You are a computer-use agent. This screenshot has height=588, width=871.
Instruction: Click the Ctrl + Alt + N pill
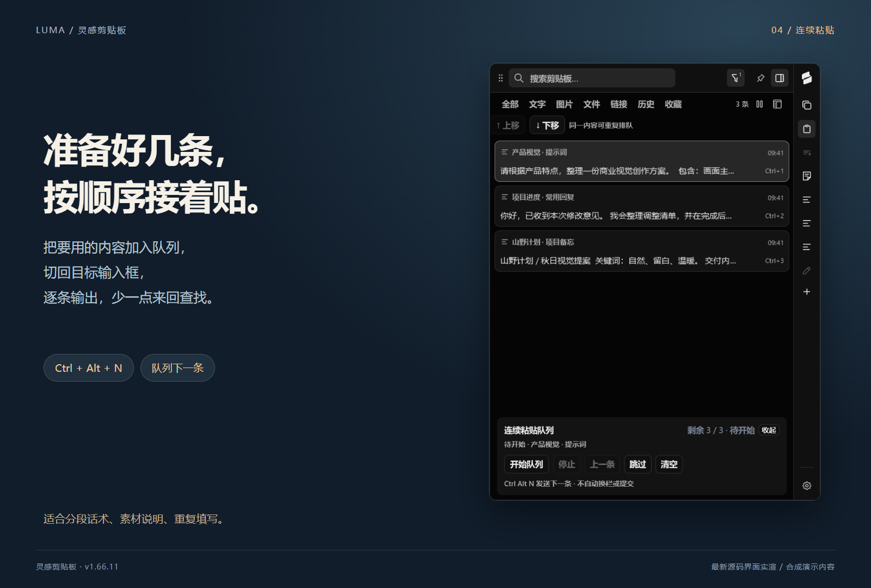[89, 368]
